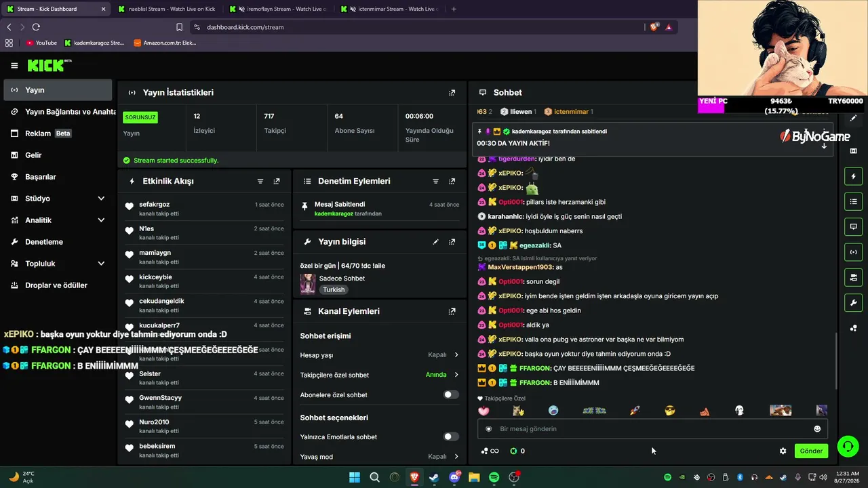Open the YouTube bookmark
The width and height of the screenshot is (868, 488).
[41, 43]
